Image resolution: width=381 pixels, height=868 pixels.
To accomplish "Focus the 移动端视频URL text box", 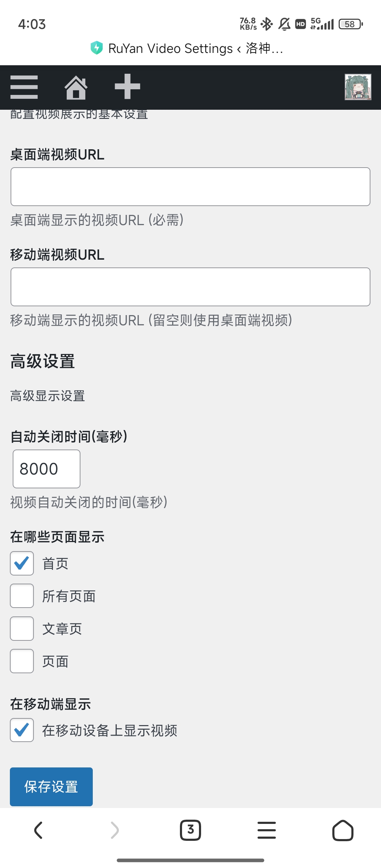I will pyautogui.click(x=190, y=287).
